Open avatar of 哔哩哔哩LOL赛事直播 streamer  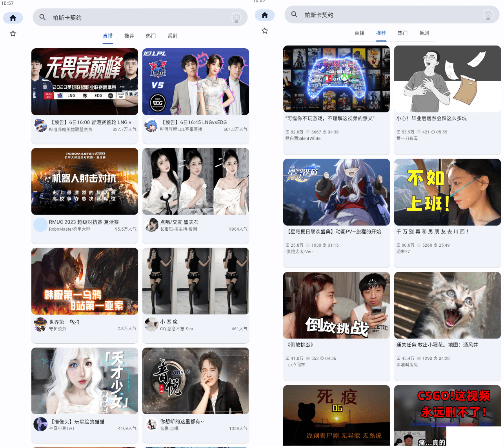[151, 126]
